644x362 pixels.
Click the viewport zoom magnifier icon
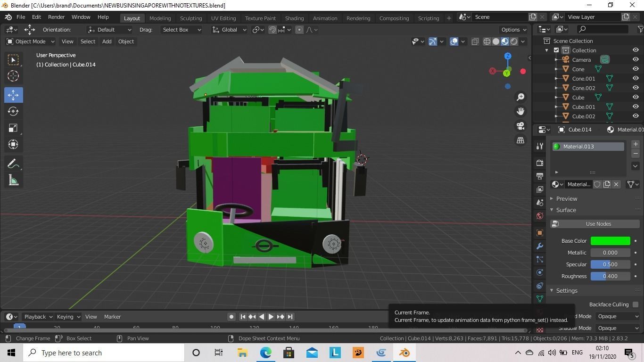520,97
